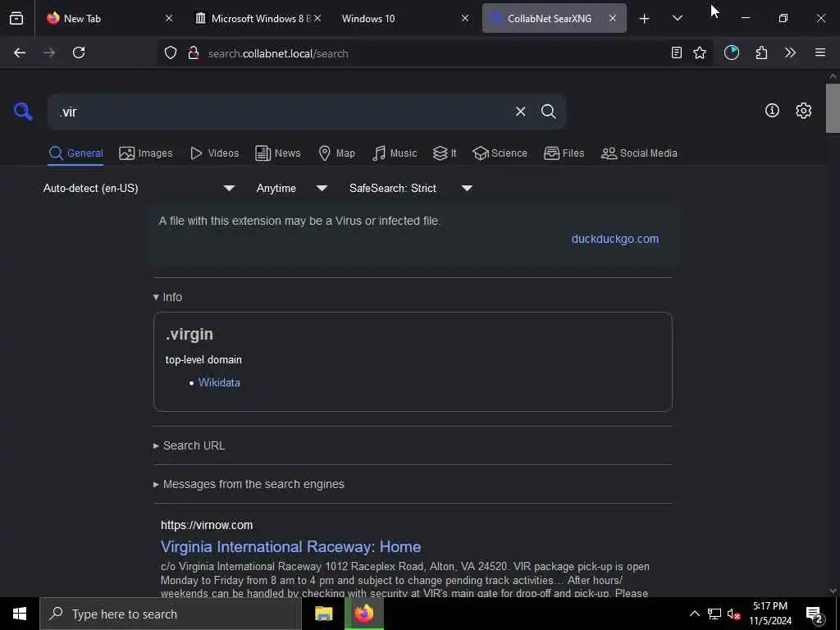Go back with the browser back arrow

(20, 52)
